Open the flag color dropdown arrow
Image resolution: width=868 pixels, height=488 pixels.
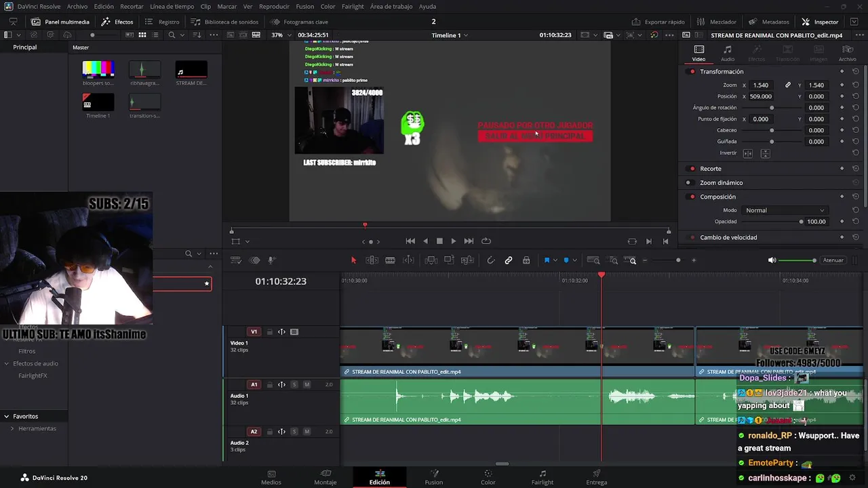555,260
